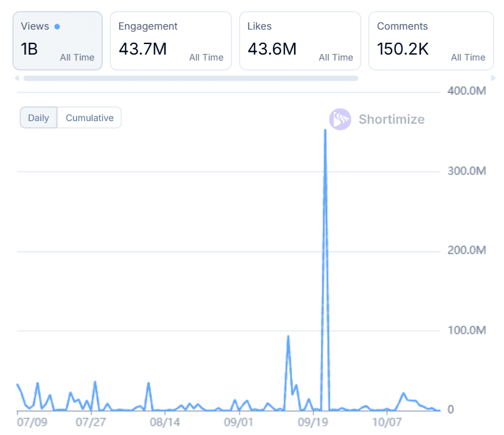The width and height of the screenshot is (504, 435).
Task: Click the 400.0M y-axis label
Action: (x=466, y=91)
